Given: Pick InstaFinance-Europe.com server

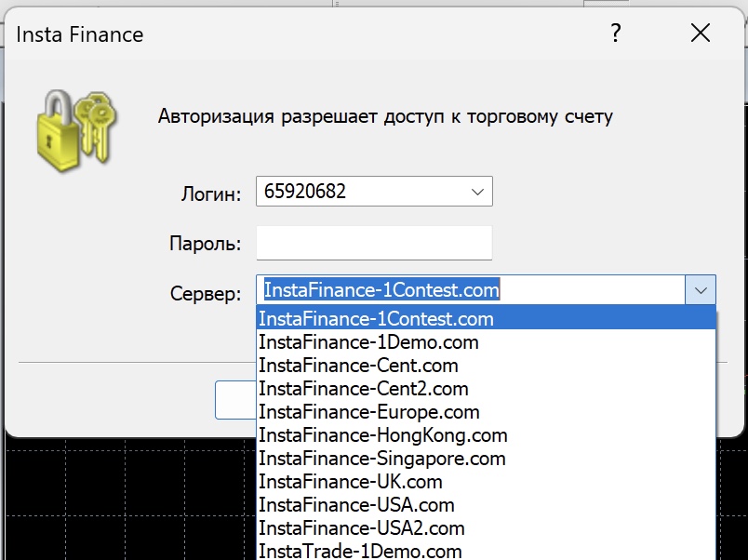Looking at the screenshot, I should [486, 412].
